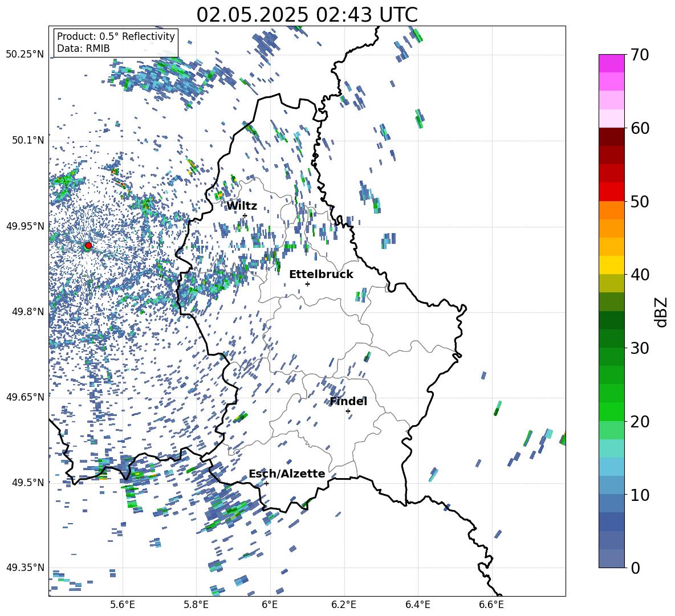Image resolution: width=675 pixels, height=616 pixels.
Task: Select the Ettelbruck city label
Action: pyautogui.click(x=321, y=275)
